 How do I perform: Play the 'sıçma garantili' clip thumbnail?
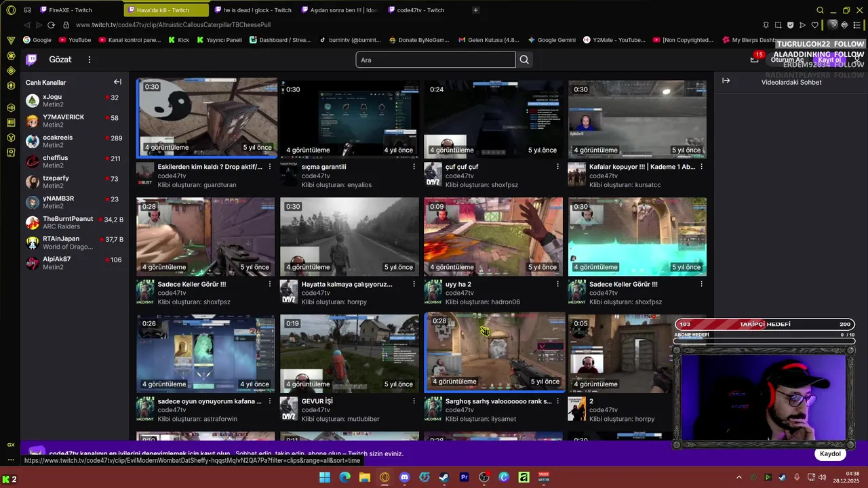coord(349,119)
